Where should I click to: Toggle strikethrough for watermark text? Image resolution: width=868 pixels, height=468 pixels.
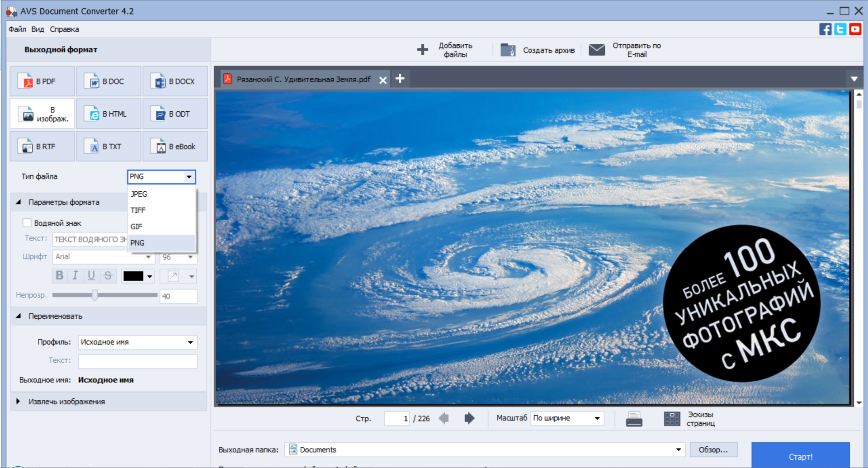(x=108, y=275)
